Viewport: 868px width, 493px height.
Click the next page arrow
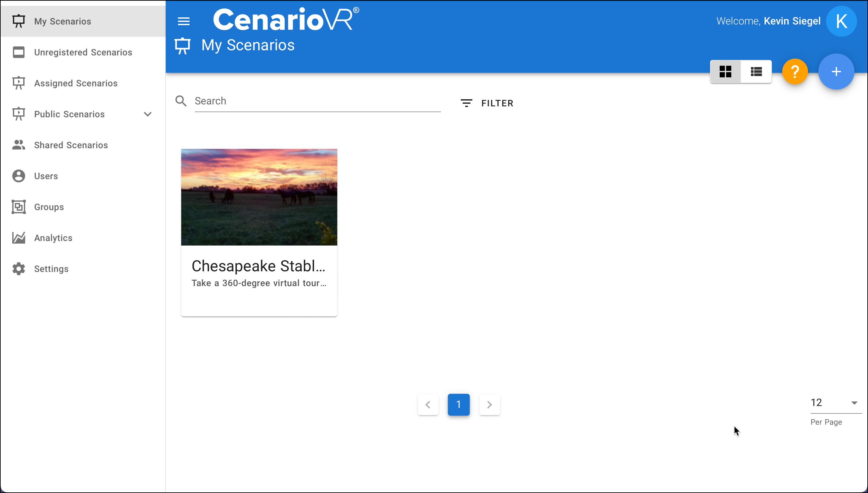tap(489, 405)
